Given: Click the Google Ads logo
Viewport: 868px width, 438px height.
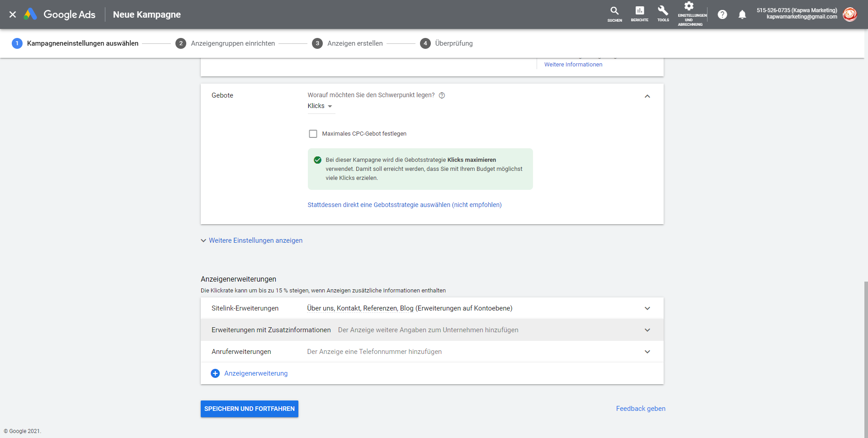Looking at the screenshot, I should (60, 14).
